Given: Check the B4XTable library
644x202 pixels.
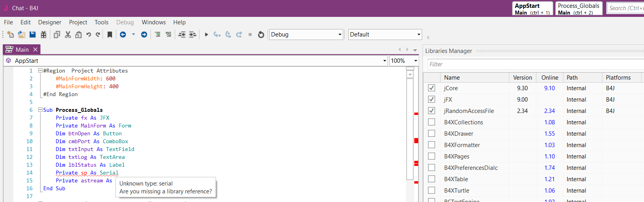Looking at the screenshot, I should click(x=432, y=179).
